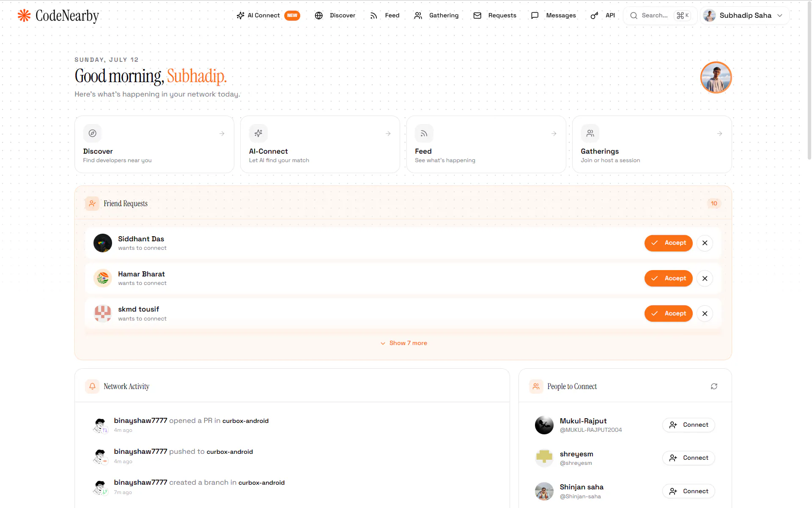Click the name Hamar Bharat
812x508 pixels.
(141, 274)
